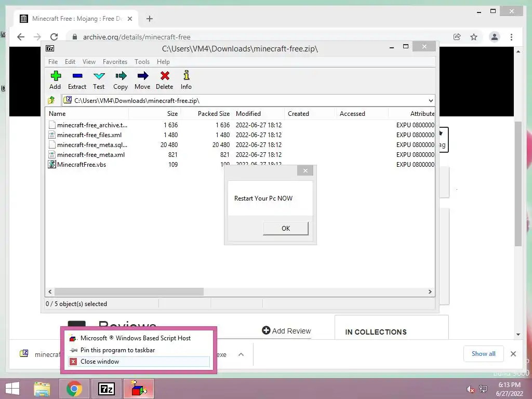This screenshot has width=532, height=399.
Task: Click OK in Restart Your Pc dialog
Action: 286,229
